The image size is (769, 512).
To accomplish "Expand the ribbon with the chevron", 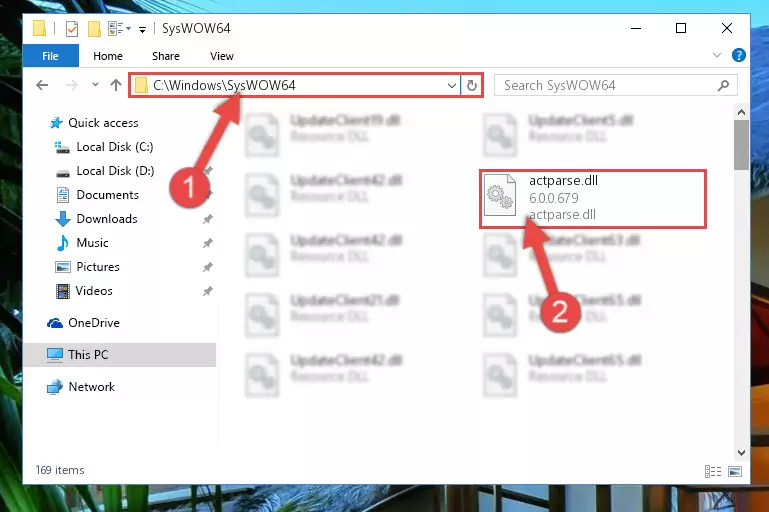I will click(717, 55).
